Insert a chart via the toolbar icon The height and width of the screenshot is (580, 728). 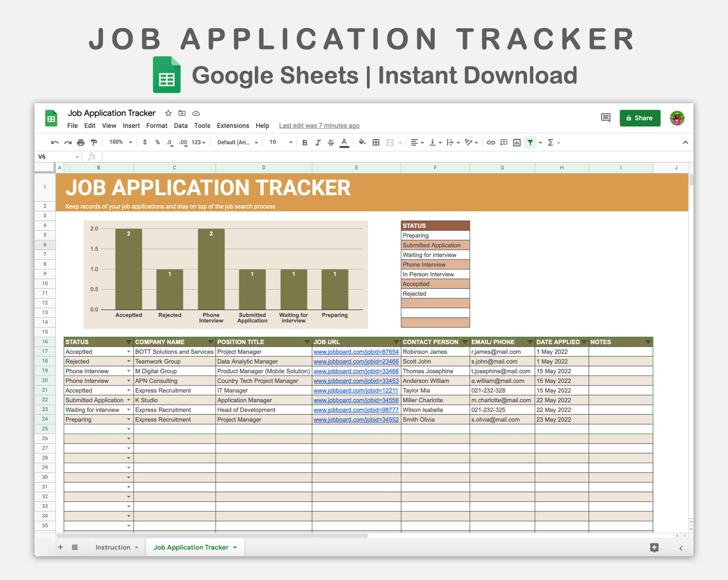click(516, 142)
